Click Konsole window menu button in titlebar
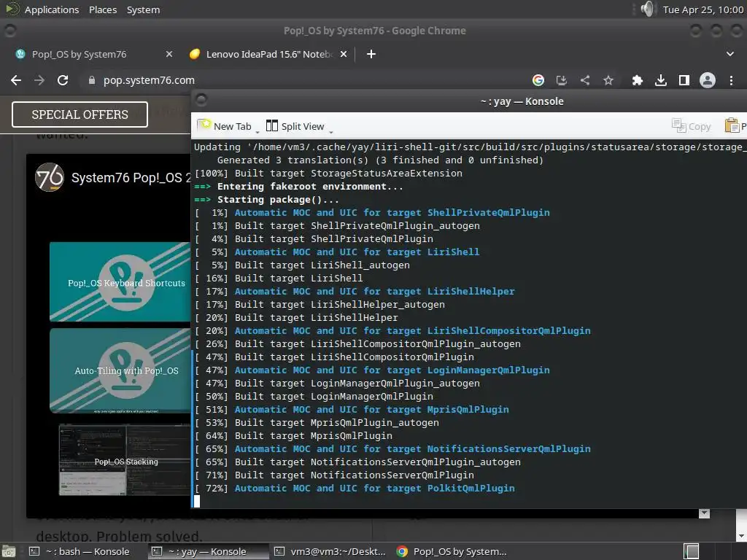This screenshot has height=560, width=747. point(201,100)
